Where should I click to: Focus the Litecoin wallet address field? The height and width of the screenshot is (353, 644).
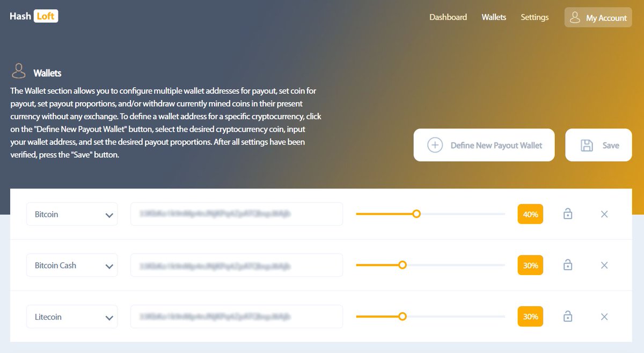click(x=237, y=317)
